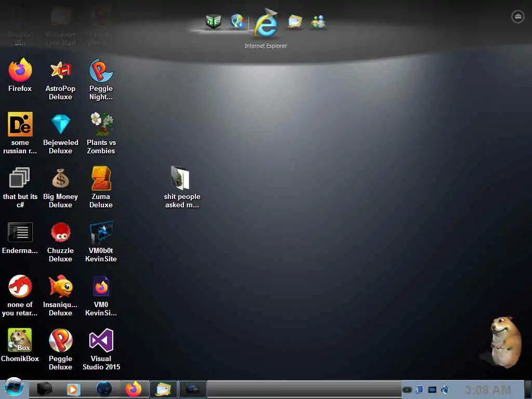
Task: Launch AstroPop Deluxe from the desktop
Action: [60, 79]
